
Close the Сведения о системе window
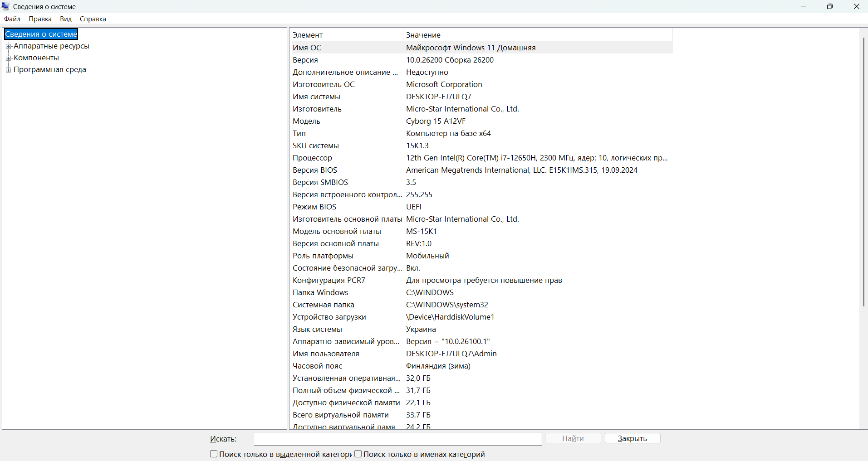(856, 6)
